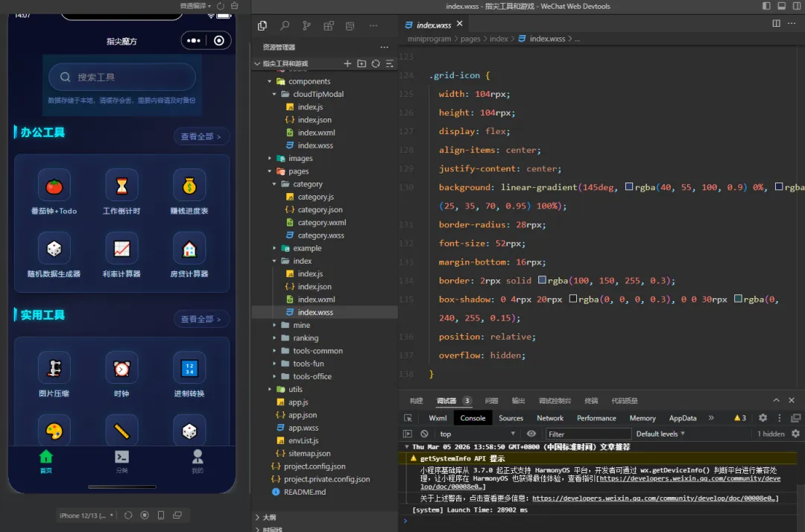
Task: Split the editor with the split icon
Action: pyautogui.click(x=776, y=24)
